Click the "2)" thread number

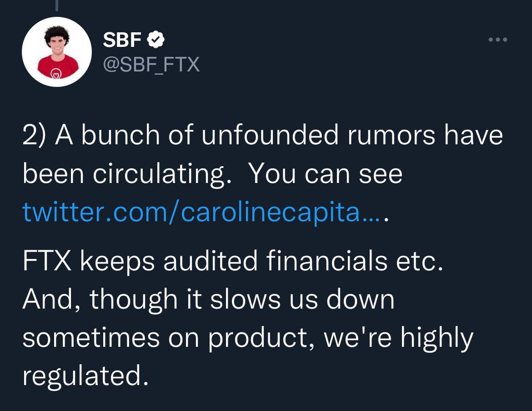click(x=35, y=136)
